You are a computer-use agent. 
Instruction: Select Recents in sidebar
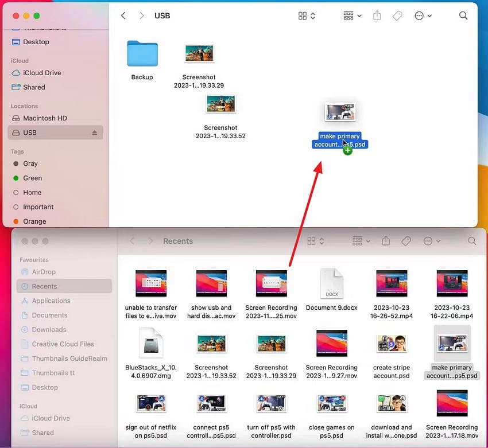tap(64, 286)
